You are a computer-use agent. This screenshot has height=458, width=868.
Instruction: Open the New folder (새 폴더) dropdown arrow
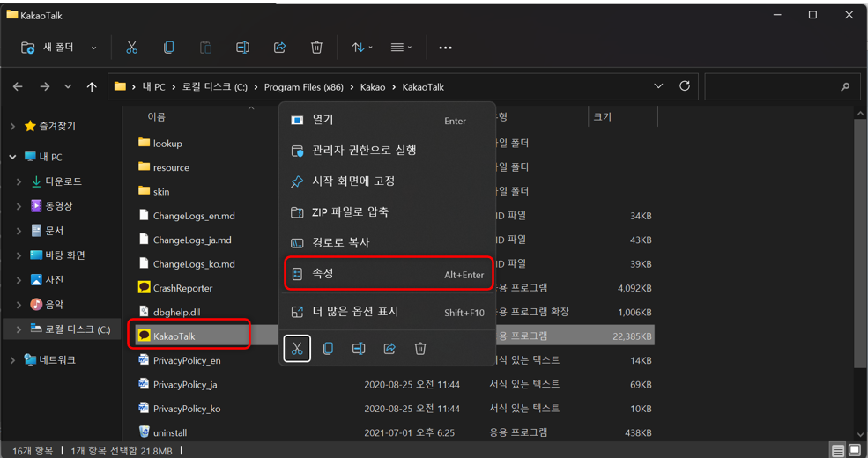pyautogui.click(x=93, y=48)
